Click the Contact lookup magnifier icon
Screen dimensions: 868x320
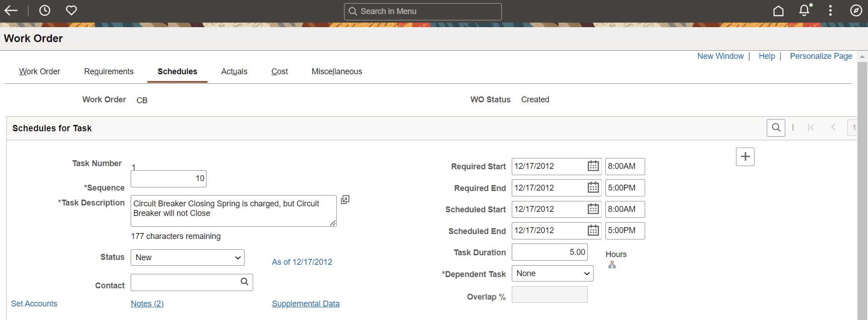[245, 282]
